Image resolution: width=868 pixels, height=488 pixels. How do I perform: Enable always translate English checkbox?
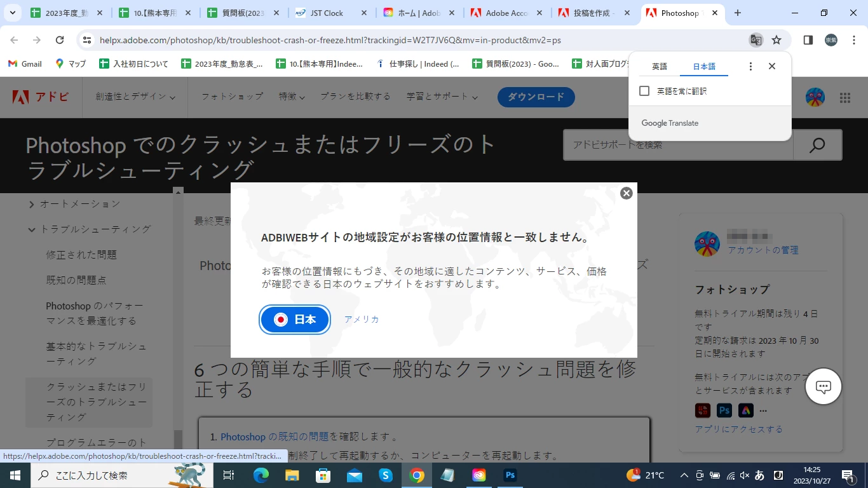tap(644, 91)
